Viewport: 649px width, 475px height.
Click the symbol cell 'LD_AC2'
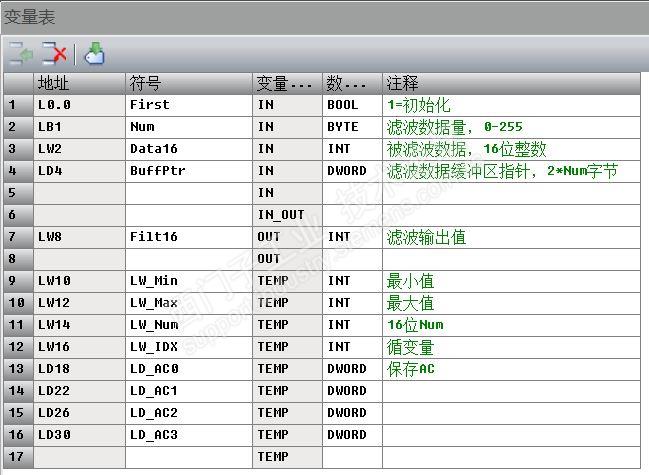[x=189, y=413]
